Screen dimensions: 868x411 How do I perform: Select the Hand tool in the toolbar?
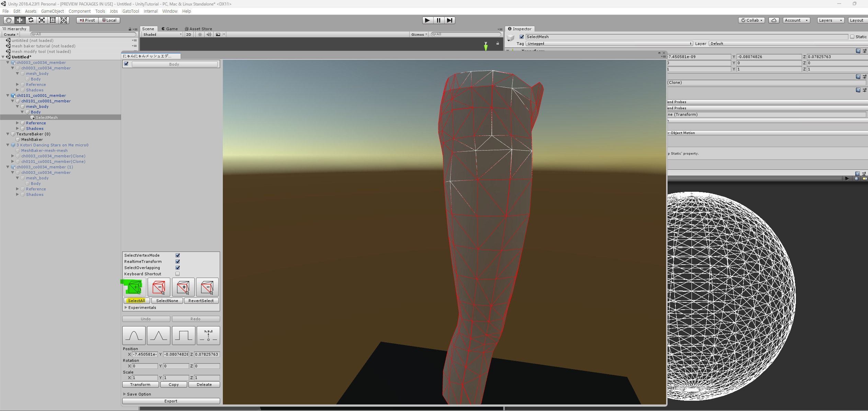(9, 20)
